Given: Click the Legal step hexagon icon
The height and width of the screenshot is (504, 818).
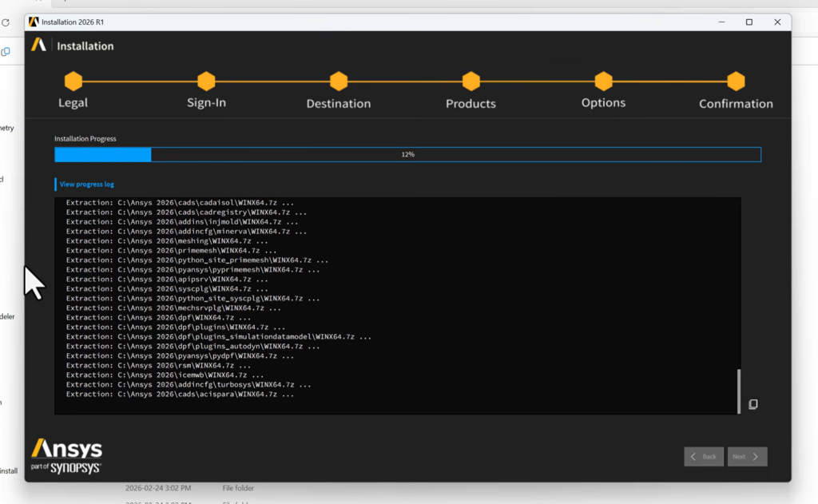Looking at the screenshot, I should (73, 81).
